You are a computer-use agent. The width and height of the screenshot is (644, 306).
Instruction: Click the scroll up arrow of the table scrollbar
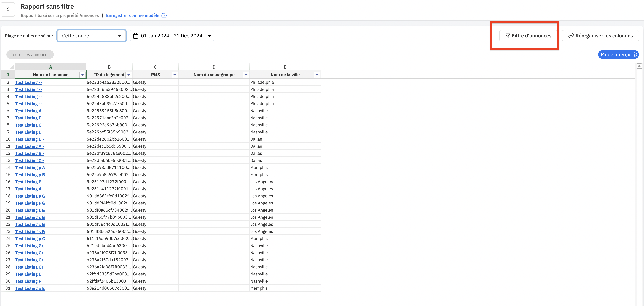[639, 66]
